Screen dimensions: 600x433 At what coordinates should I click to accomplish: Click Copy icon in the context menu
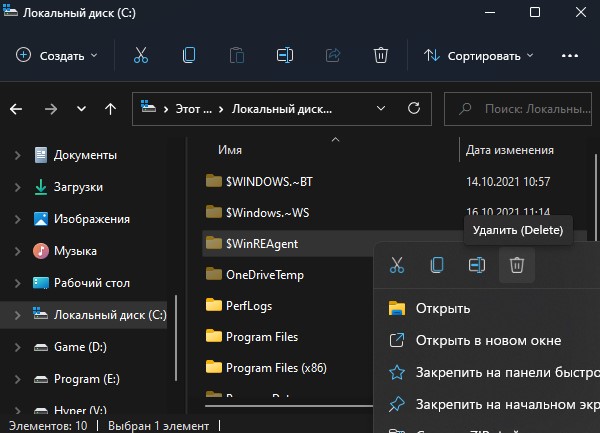437,265
